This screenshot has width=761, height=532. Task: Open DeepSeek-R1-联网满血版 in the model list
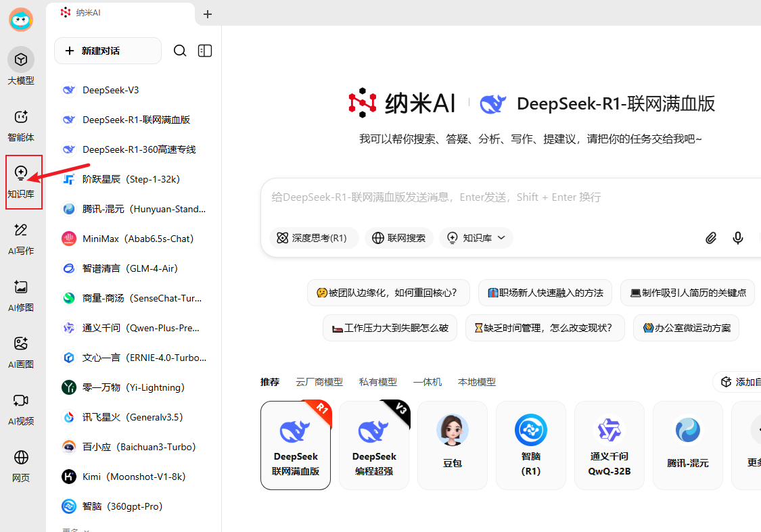coord(135,120)
